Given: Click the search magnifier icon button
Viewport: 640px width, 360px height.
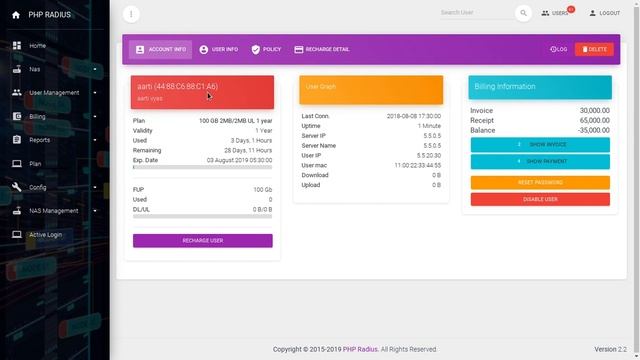Looking at the screenshot, I should tap(523, 13).
